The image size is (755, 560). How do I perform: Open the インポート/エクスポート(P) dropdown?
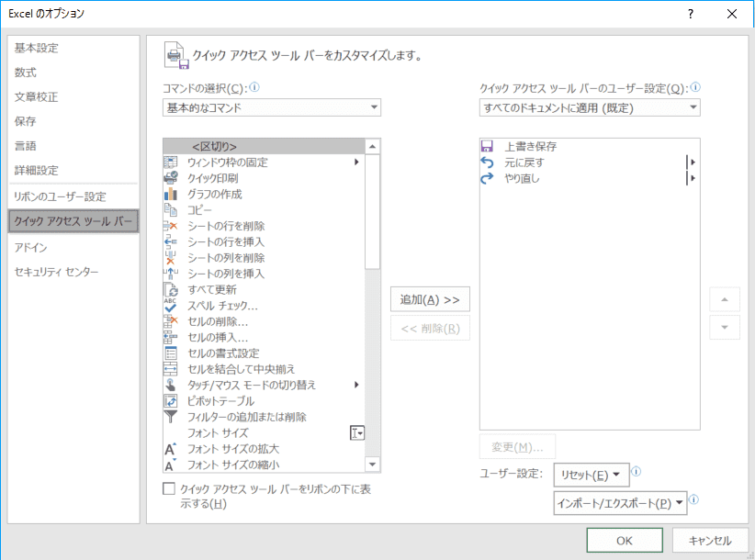pyautogui.click(x=620, y=503)
